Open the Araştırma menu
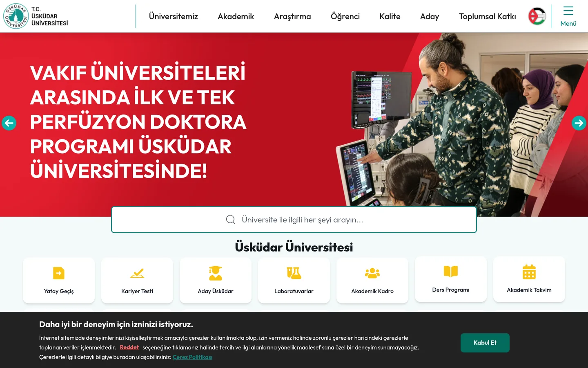 click(x=292, y=16)
